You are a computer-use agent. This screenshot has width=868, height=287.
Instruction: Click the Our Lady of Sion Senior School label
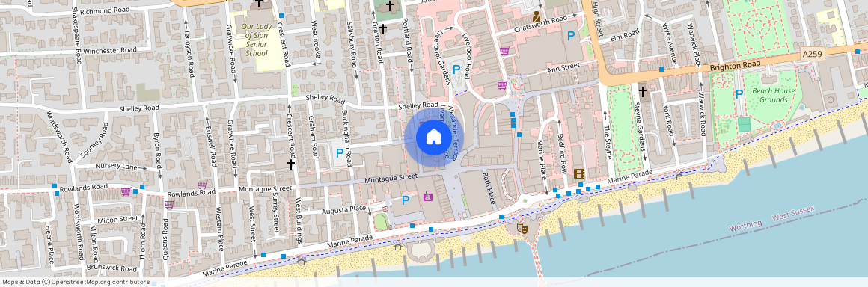tap(257, 40)
